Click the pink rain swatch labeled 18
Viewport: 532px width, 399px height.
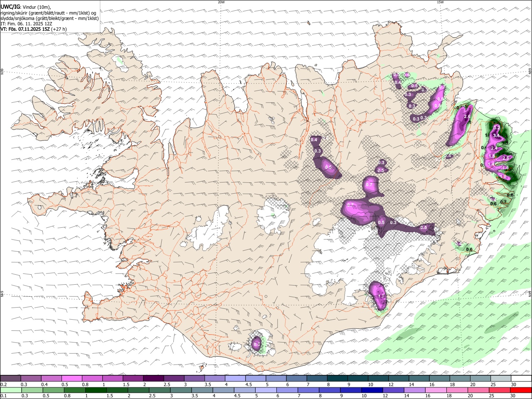[458, 390]
